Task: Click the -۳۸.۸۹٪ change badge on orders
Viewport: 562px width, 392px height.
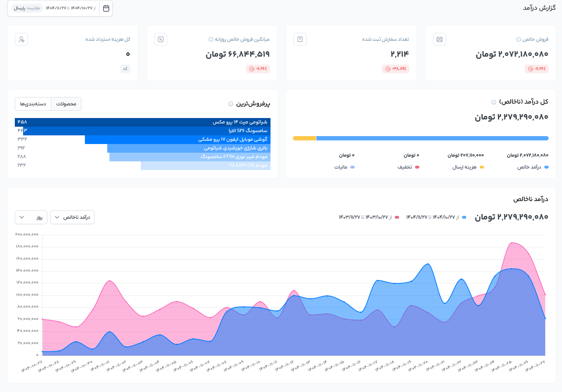Action: (395, 69)
